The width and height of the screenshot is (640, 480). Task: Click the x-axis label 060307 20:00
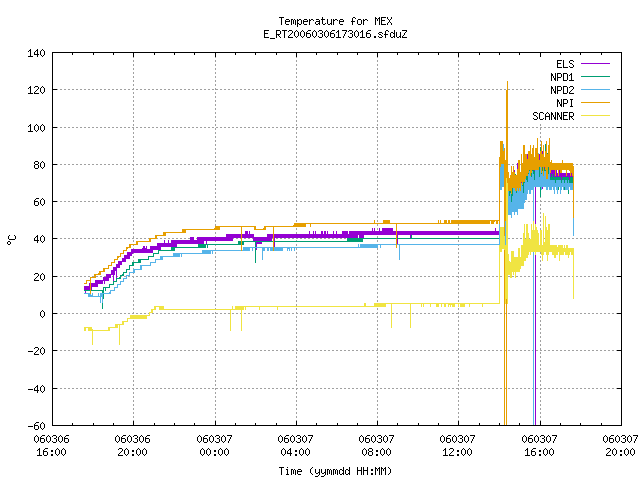pyautogui.click(x=620, y=446)
